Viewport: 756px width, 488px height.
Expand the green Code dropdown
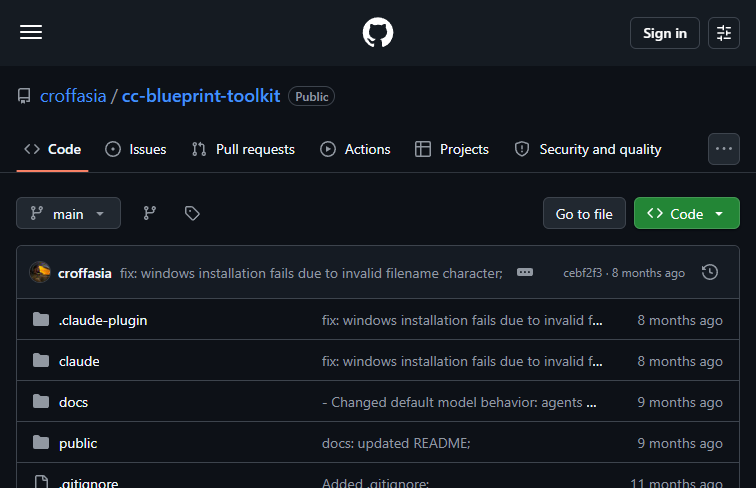687,213
